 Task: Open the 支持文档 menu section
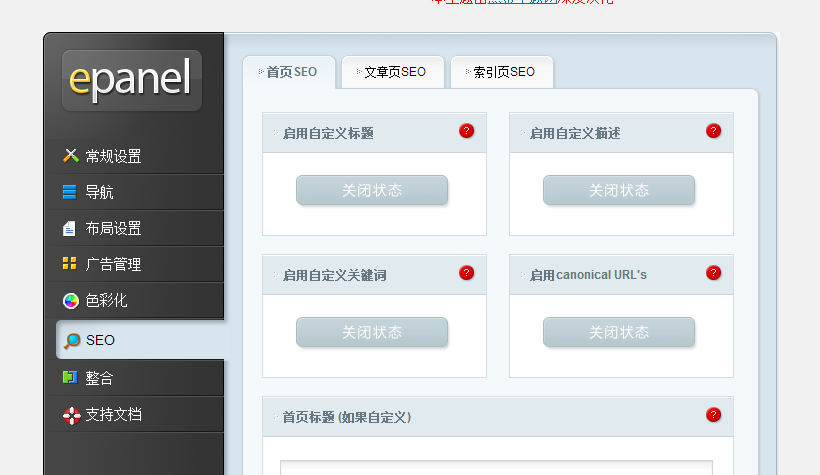click(136, 414)
